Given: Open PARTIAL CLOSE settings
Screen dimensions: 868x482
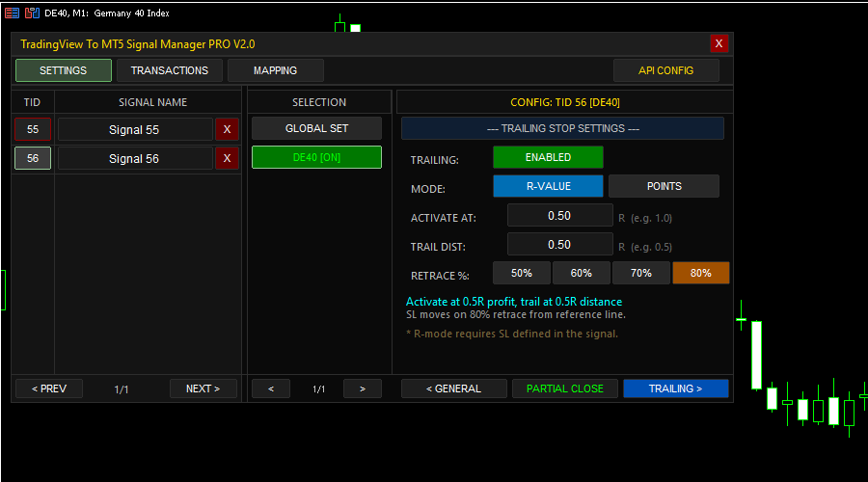Looking at the screenshot, I should (x=565, y=388).
